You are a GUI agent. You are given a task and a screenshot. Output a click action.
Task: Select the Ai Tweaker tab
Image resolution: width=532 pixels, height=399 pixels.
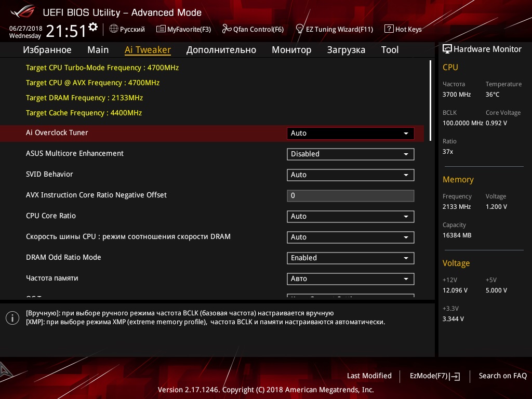(148, 50)
